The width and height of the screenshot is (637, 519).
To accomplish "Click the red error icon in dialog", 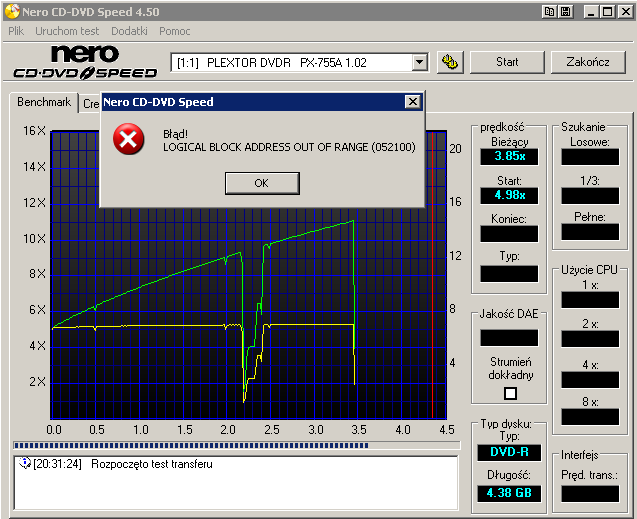I will [128, 139].
